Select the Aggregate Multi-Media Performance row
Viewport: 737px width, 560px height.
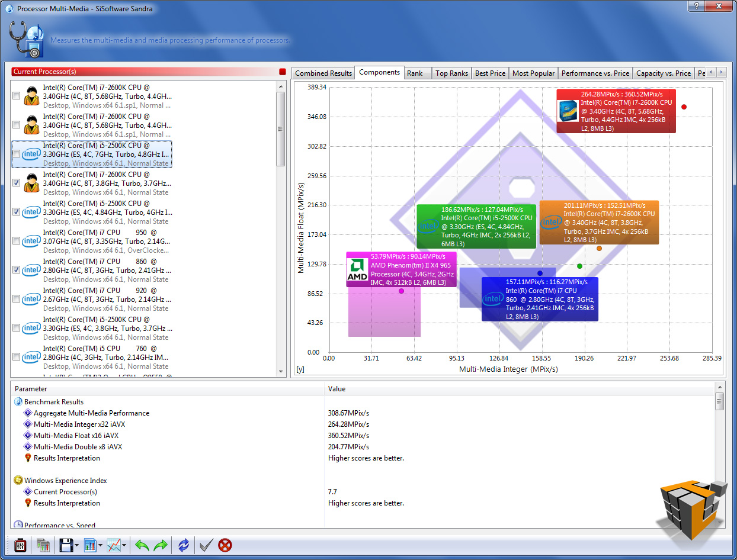[363, 413]
